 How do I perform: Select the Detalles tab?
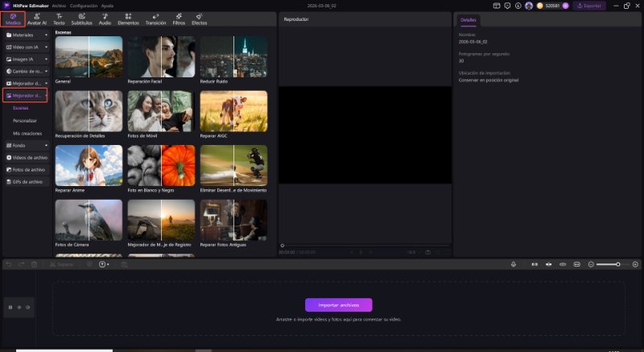pos(469,19)
